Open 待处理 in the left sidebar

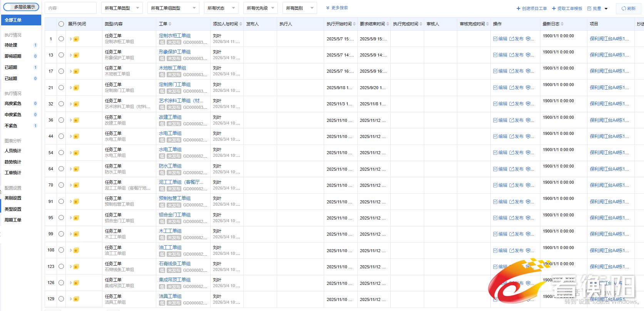(11, 45)
